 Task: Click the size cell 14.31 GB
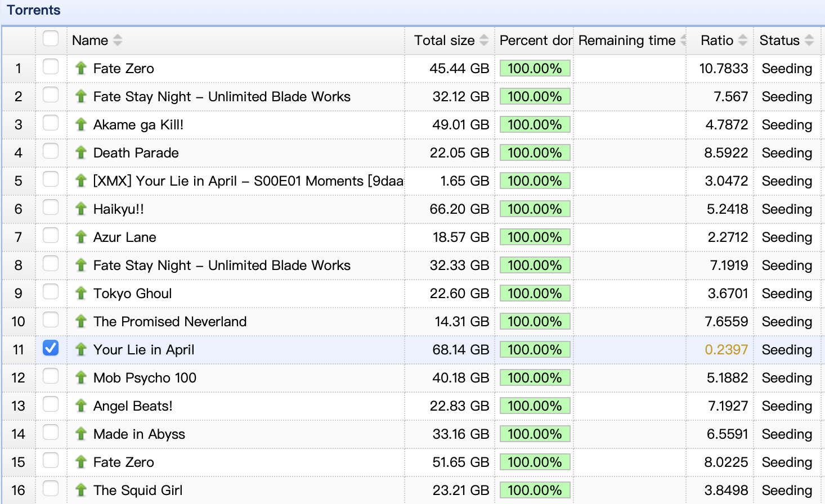[462, 321]
